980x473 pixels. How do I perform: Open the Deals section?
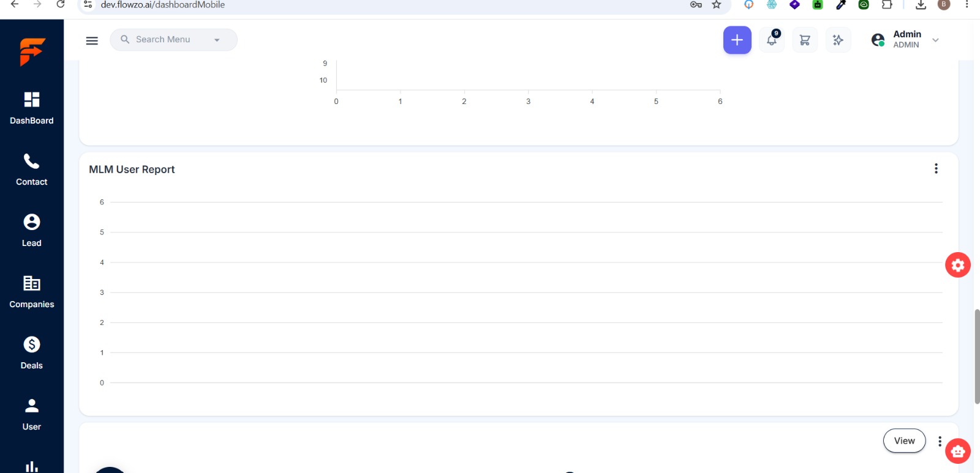(32, 353)
